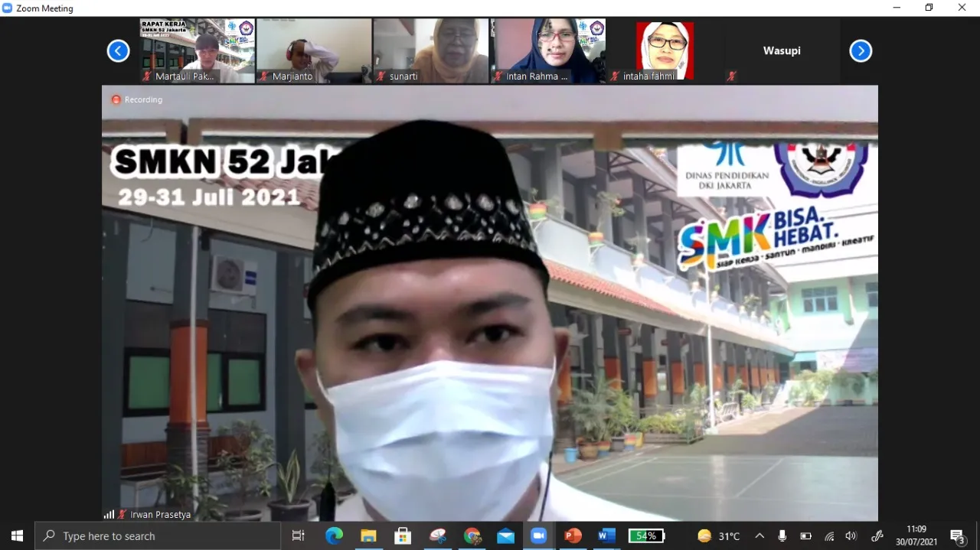Open Microsoft Store from the taskbar
The height and width of the screenshot is (550, 980).
pos(403,536)
